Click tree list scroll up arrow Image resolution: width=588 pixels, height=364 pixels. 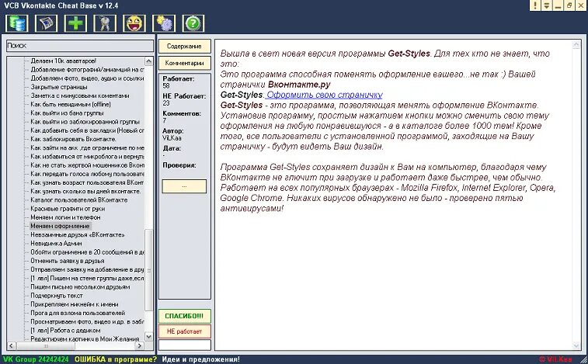pyautogui.click(x=149, y=61)
